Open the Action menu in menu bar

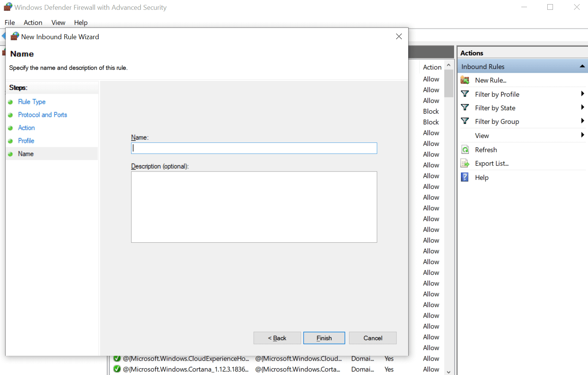(33, 23)
